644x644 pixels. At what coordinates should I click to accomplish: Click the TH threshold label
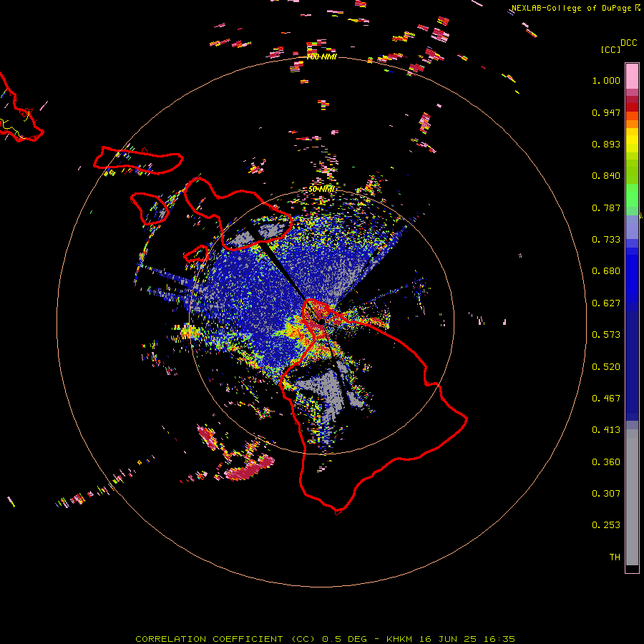615,557
